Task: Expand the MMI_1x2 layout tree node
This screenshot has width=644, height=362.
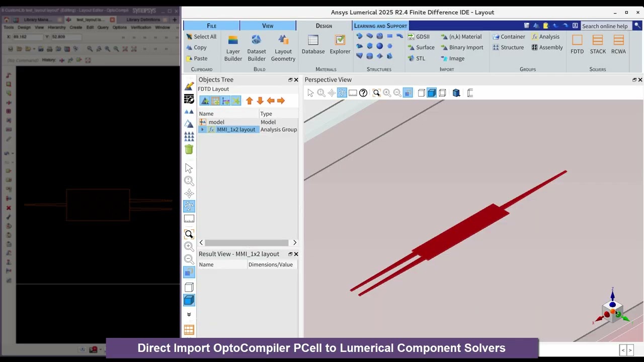Action: (202, 130)
